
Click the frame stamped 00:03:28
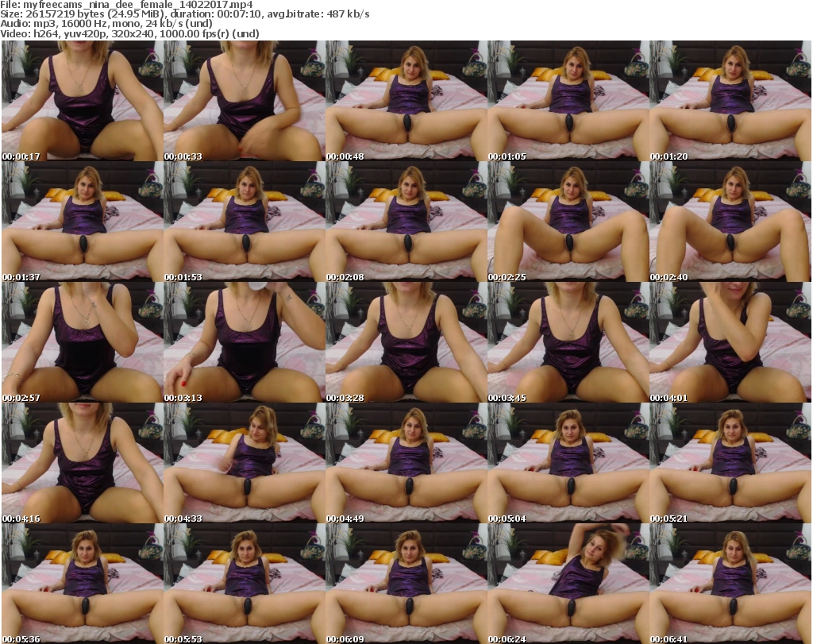point(406,342)
